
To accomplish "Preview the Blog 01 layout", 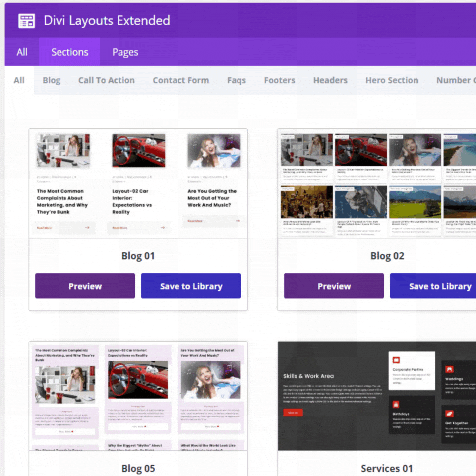I will coord(85,286).
